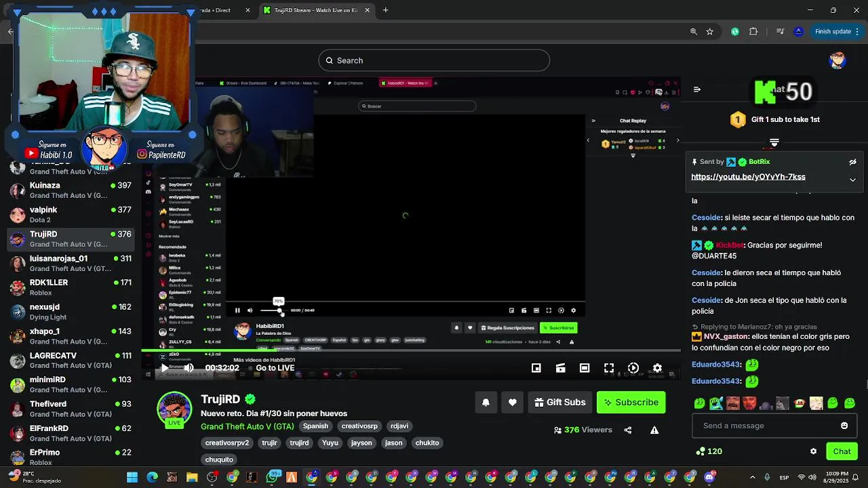Open the browser extensions puzzle icon

click(x=753, y=31)
